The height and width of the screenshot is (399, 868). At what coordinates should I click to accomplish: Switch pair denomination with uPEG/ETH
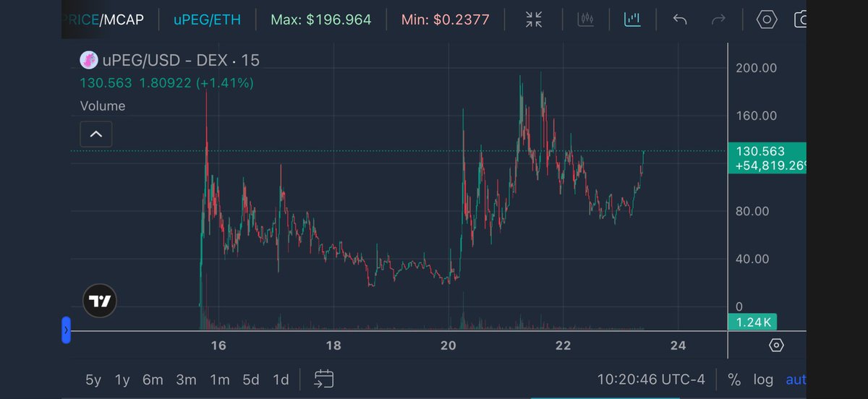click(x=208, y=20)
